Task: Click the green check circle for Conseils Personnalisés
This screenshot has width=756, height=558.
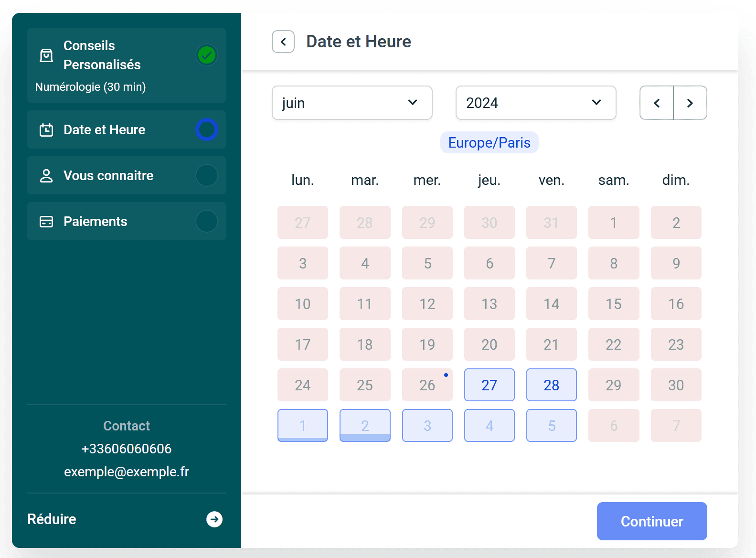Action: click(207, 55)
